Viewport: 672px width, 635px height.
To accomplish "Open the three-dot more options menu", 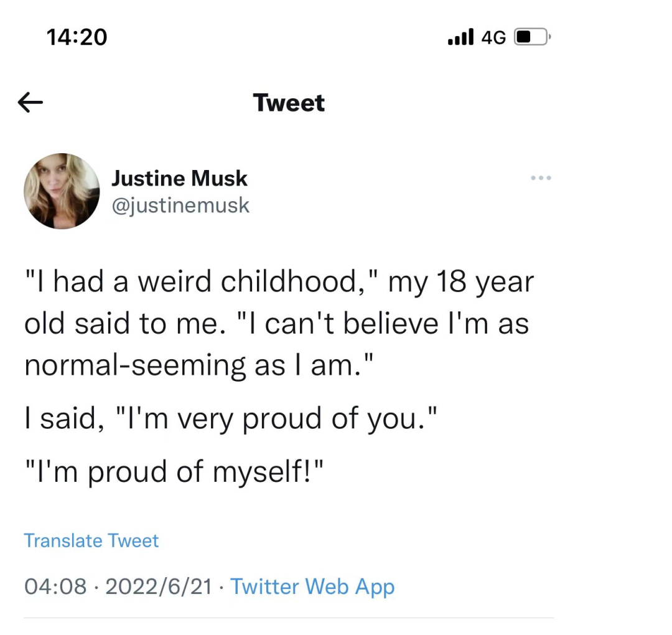I will 541,179.
